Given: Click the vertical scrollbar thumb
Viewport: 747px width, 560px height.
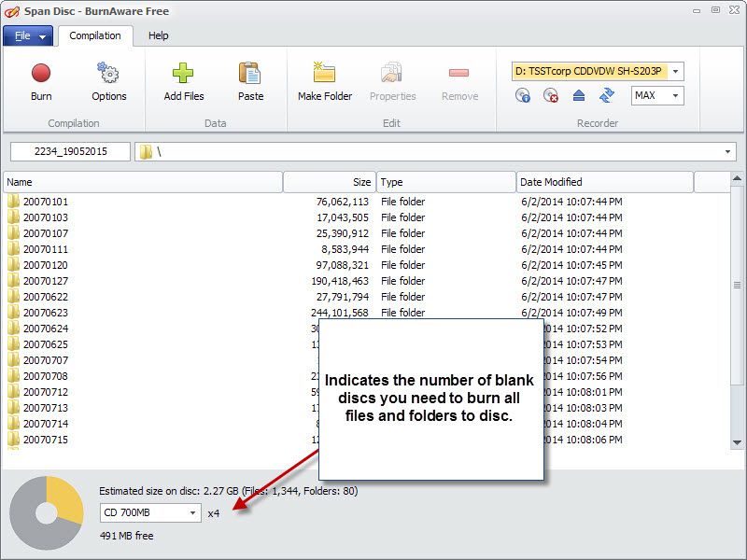Looking at the screenshot, I should pos(737,286).
